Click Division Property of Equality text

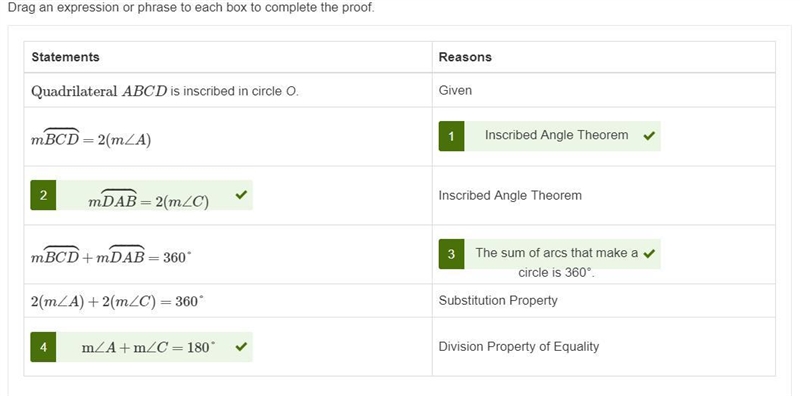(x=519, y=347)
